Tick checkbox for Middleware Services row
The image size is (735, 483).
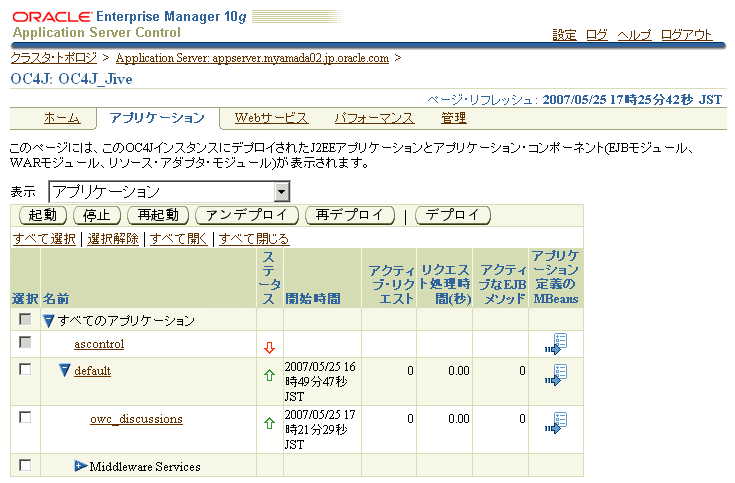[x=25, y=465]
